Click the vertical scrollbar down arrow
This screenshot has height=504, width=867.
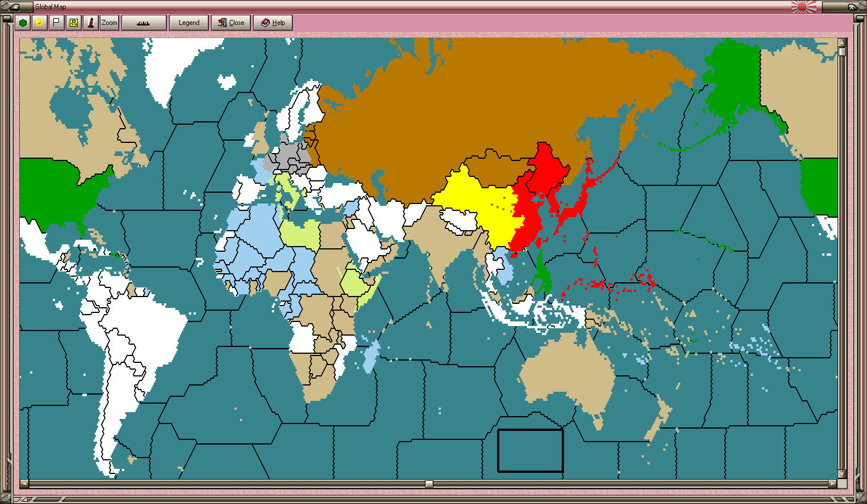pos(842,475)
